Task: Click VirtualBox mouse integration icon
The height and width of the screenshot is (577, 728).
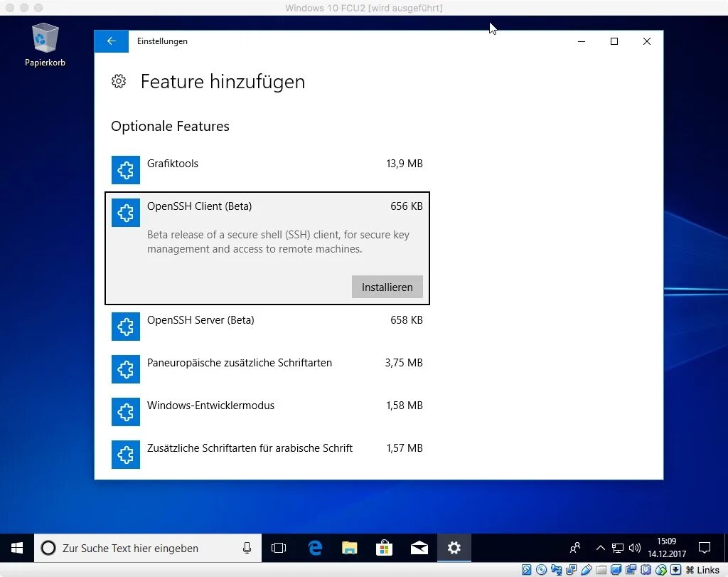Action: tap(661, 570)
